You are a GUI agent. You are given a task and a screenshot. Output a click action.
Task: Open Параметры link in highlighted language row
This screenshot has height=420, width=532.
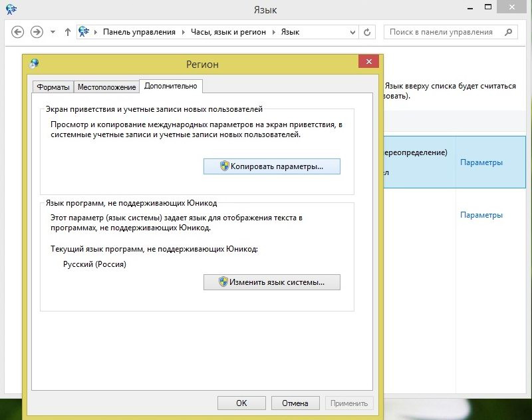pyautogui.click(x=481, y=162)
